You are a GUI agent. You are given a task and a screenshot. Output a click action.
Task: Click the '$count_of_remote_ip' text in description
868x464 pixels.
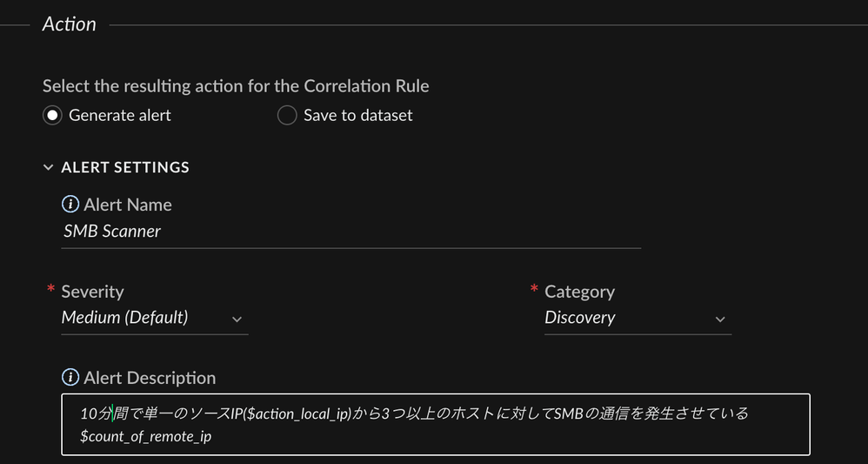(x=145, y=436)
